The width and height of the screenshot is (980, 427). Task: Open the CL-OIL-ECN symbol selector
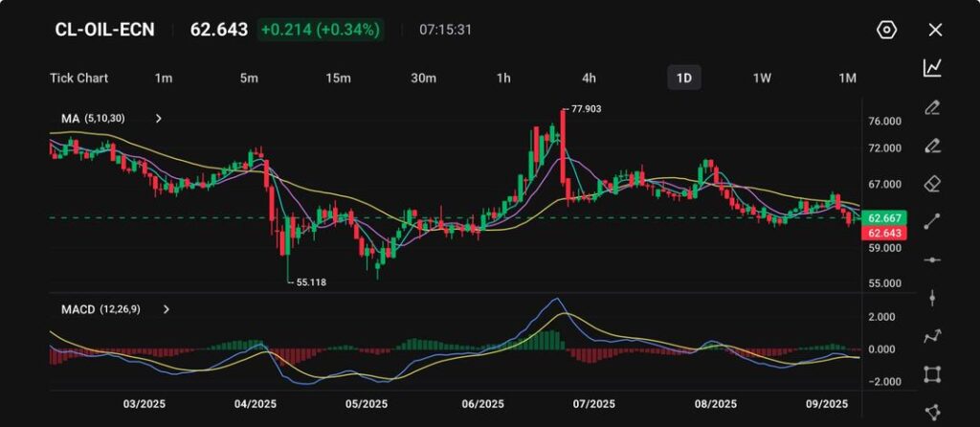pyautogui.click(x=105, y=30)
